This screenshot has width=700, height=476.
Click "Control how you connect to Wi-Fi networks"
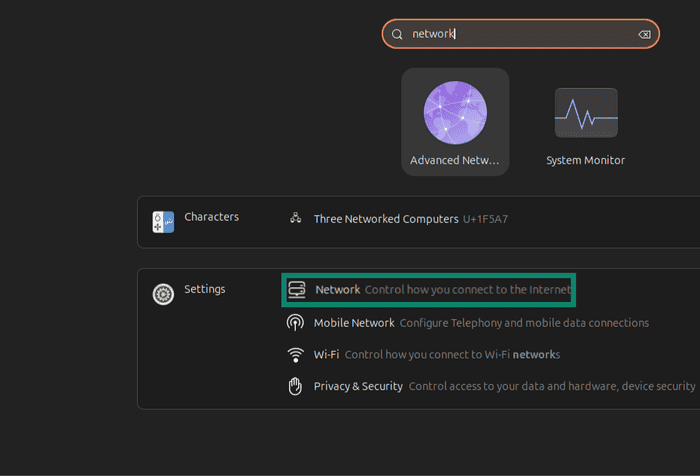pyautogui.click(x=452, y=355)
